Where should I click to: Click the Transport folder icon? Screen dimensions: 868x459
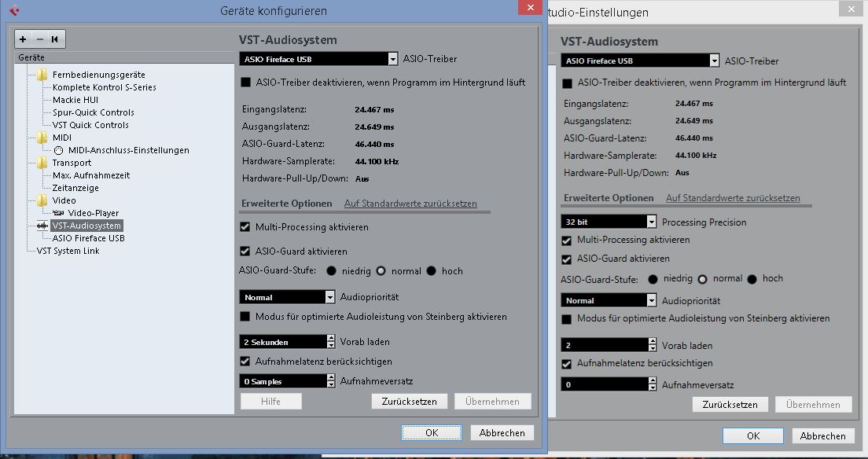[x=42, y=163]
